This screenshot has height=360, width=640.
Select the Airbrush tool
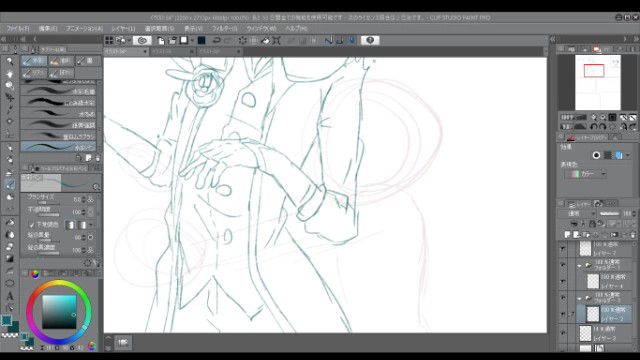pyautogui.click(x=9, y=197)
